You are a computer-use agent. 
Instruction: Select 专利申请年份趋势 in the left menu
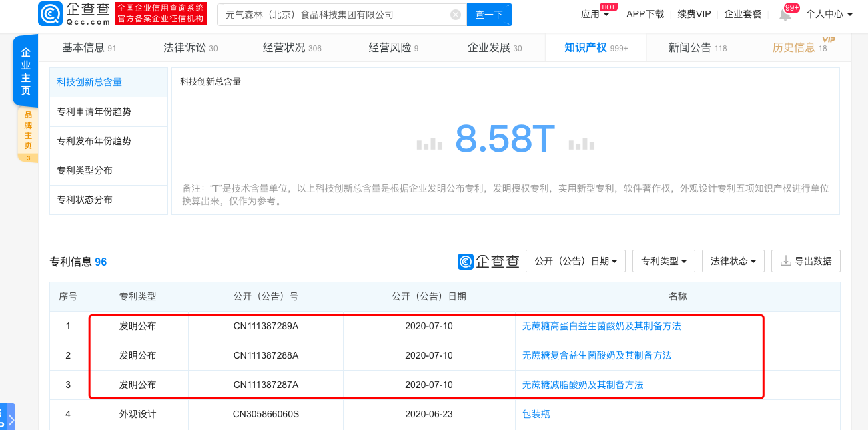109,112
